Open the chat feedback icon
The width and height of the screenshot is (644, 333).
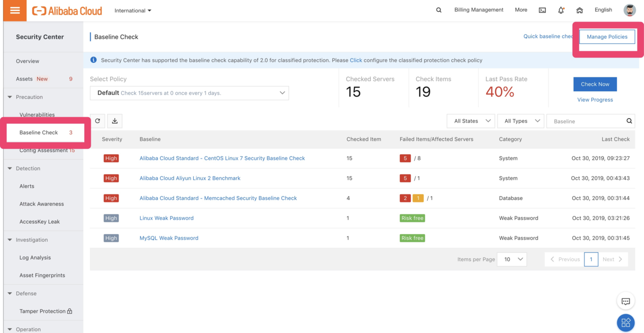[x=625, y=301]
